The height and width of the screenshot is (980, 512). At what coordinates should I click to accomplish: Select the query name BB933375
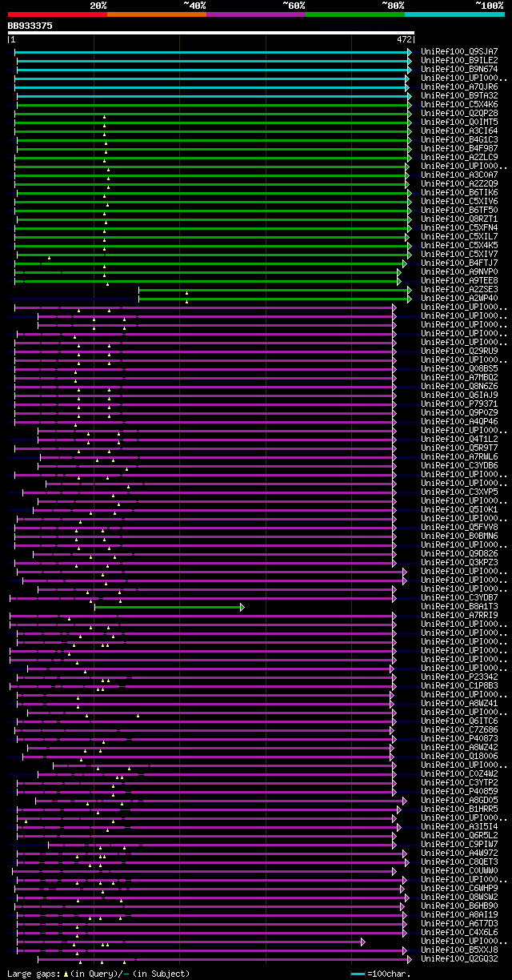(x=30, y=26)
